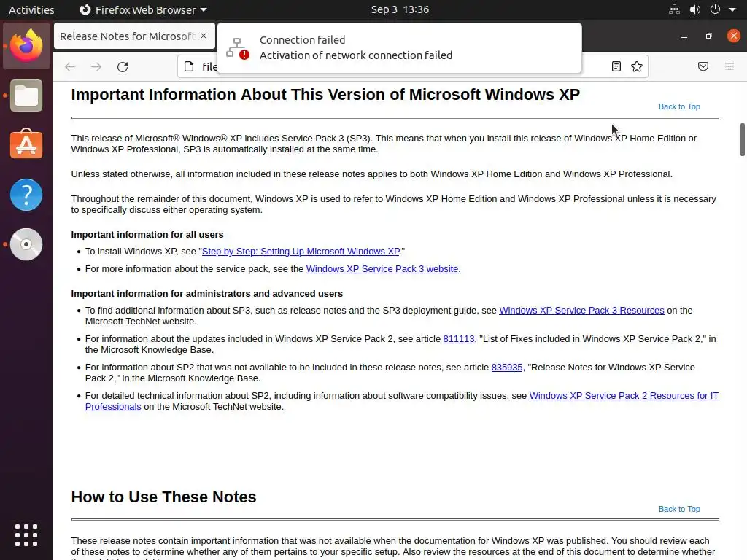Show Applications grid in the dock
The height and width of the screenshot is (560, 747).
pyautogui.click(x=26, y=534)
